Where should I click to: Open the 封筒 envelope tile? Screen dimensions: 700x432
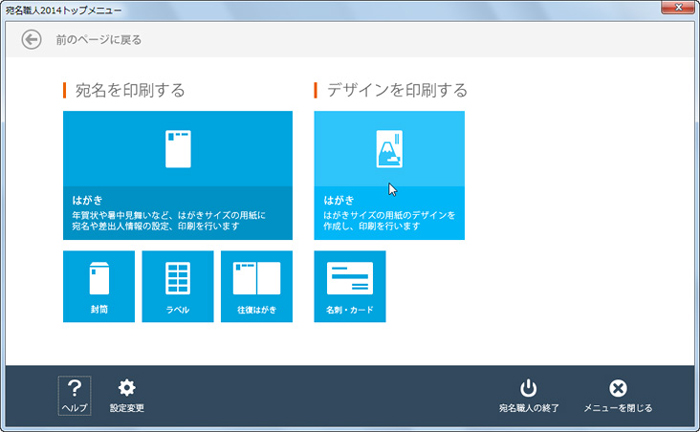(98, 286)
